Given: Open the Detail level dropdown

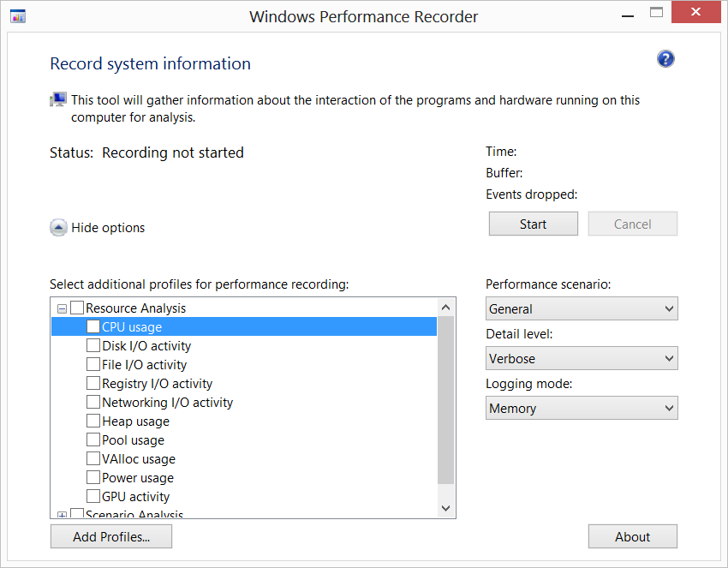Looking at the screenshot, I should pyautogui.click(x=582, y=359).
